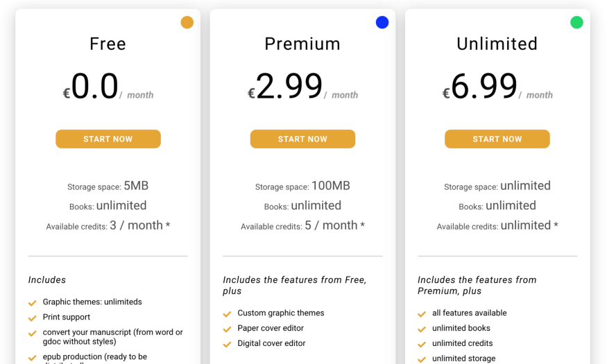Click Free plan's Available credits 3 / month text
The image size is (607, 364).
point(108,226)
